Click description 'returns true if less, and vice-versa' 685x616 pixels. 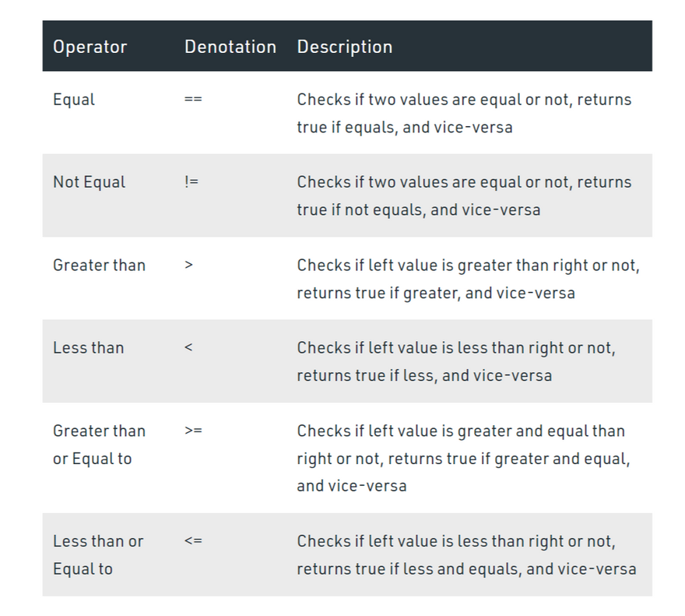[423, 375]
